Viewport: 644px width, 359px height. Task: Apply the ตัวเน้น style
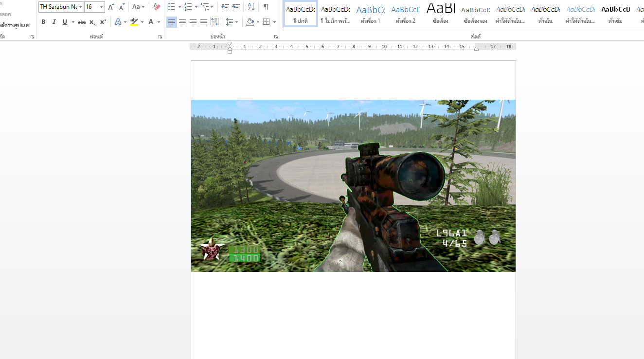[546, 14]
